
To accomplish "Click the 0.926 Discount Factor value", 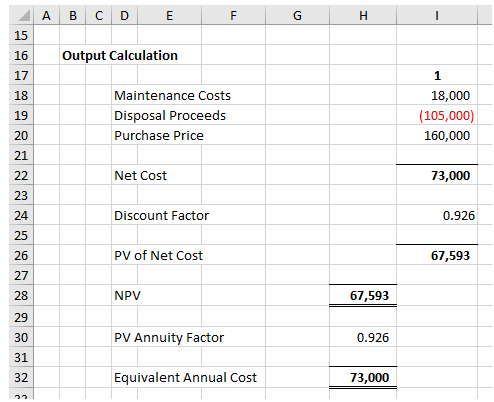I will [x=458, y=215].
